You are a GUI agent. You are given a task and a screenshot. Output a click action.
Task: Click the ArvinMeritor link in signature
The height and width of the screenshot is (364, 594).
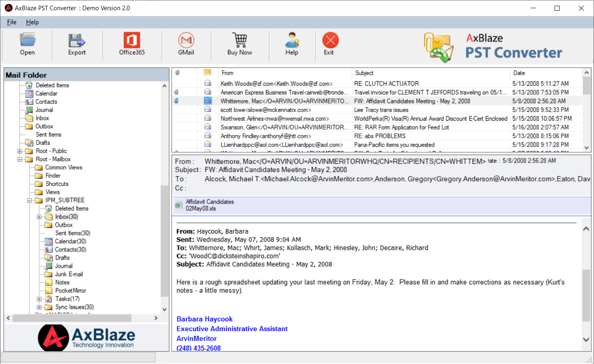(196, 339)
